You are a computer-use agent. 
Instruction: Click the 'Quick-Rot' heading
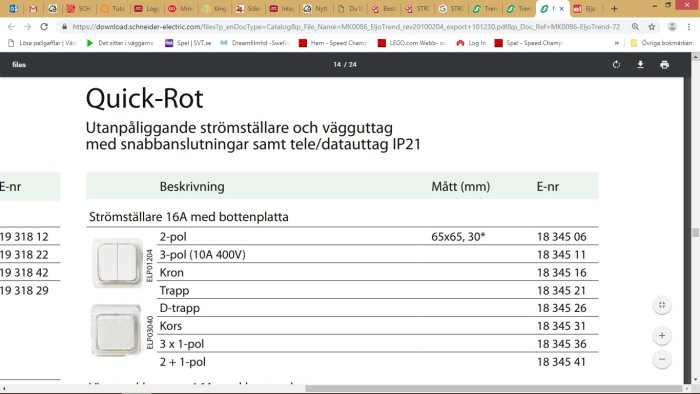(x=145, y=99)
